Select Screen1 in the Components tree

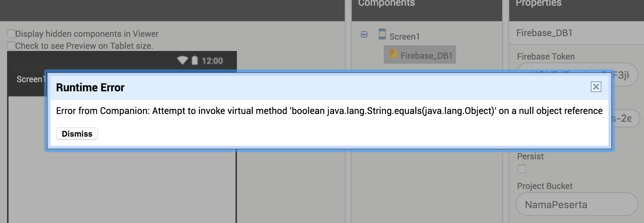click(x=404, y=36)
